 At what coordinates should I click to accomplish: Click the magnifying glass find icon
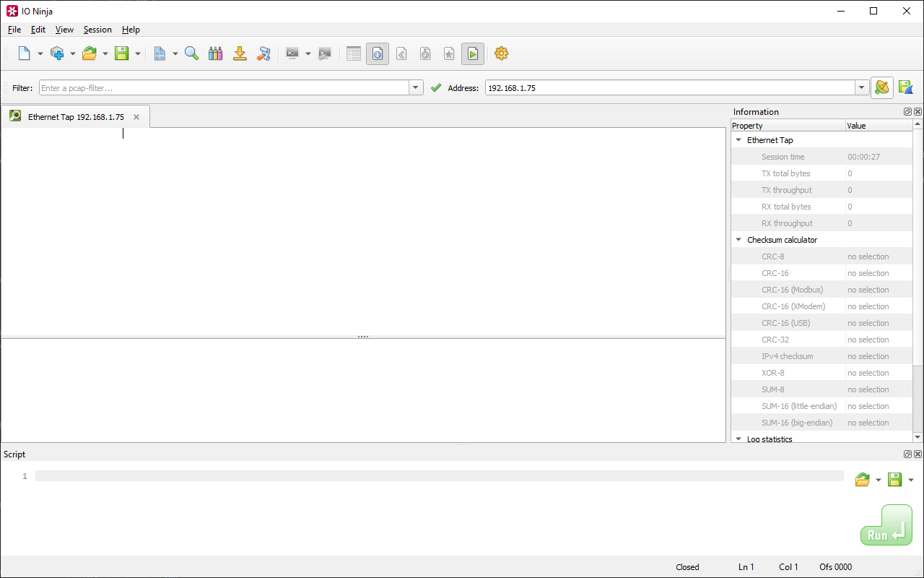pyautogui.click(x=191, y=53)
